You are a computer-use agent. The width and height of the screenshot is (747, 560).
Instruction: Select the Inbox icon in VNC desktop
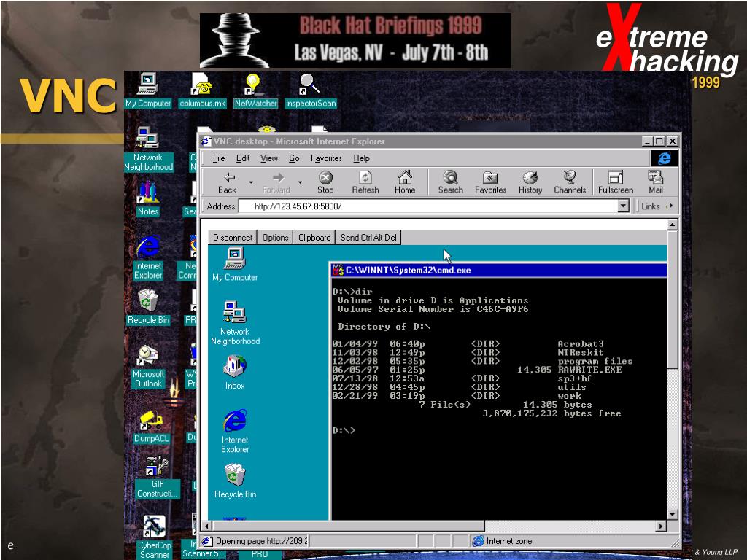click(x=235, y=373)
